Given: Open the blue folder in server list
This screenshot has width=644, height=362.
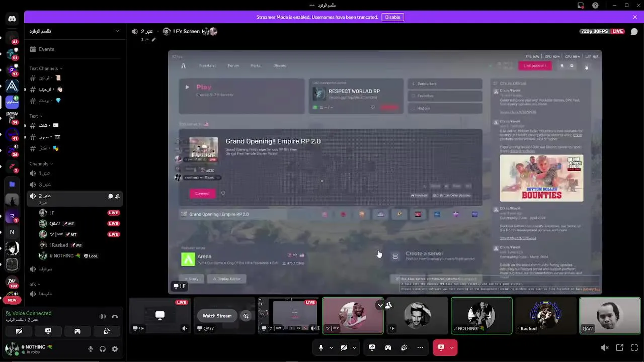Looking at the screenshot, I should click(12, 185).
